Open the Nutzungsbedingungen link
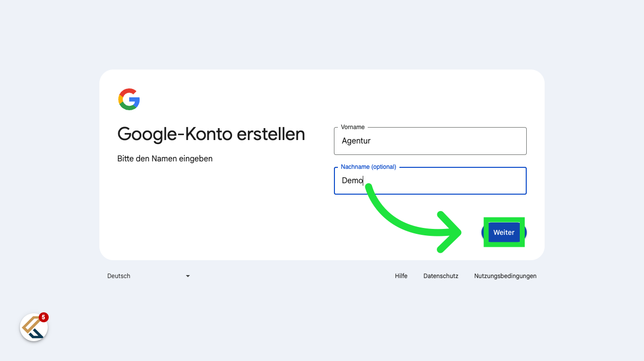This screenshot has width=644, height=361. pos(505,276)
